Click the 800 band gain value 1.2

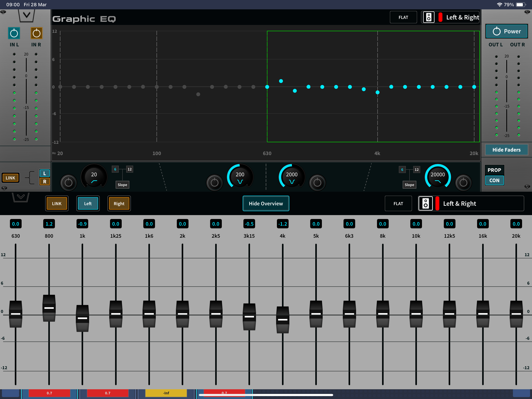(x=49, y=224)
